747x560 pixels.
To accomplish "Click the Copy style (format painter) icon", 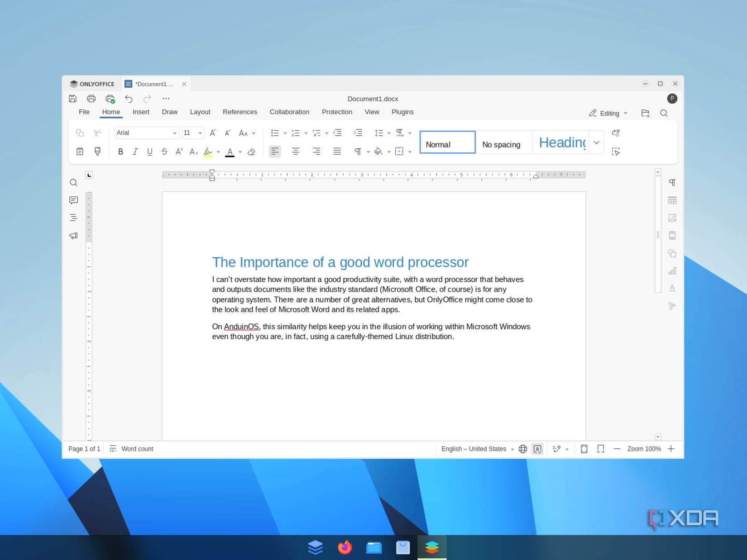I will pos(97,152).
